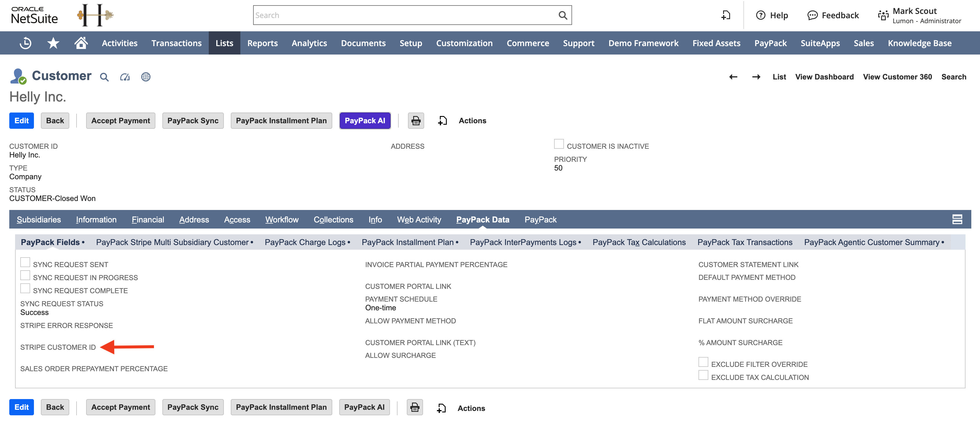Click the purple PayPack AI button

pyautogui.click(x=365, y=121)
